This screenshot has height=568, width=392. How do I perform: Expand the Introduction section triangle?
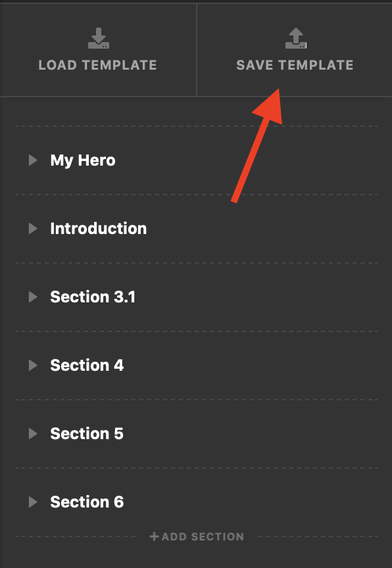pyautogui.click(x=33, y=229)
